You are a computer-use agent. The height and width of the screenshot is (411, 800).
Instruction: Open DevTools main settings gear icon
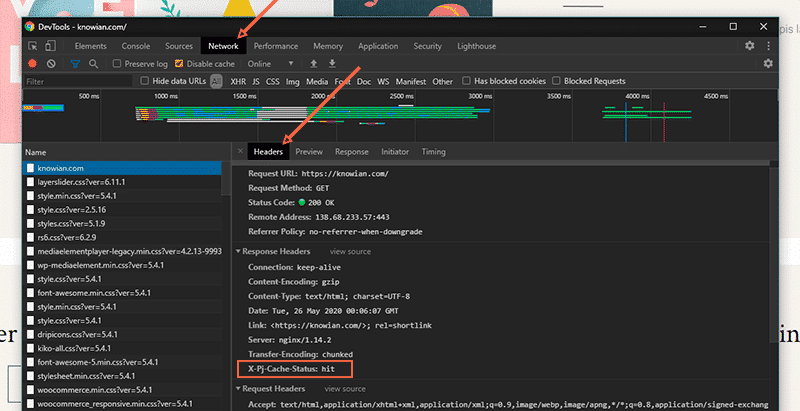click(x=749, y=45)
